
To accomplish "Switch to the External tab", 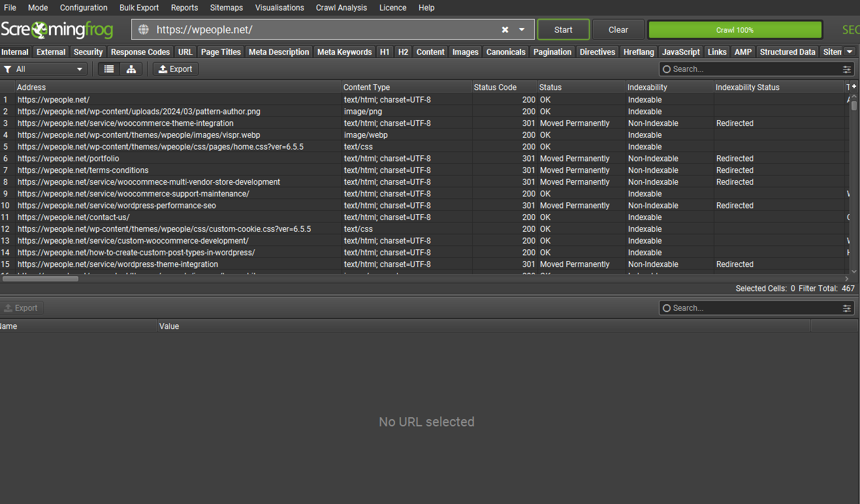I will tap(51, 52).
